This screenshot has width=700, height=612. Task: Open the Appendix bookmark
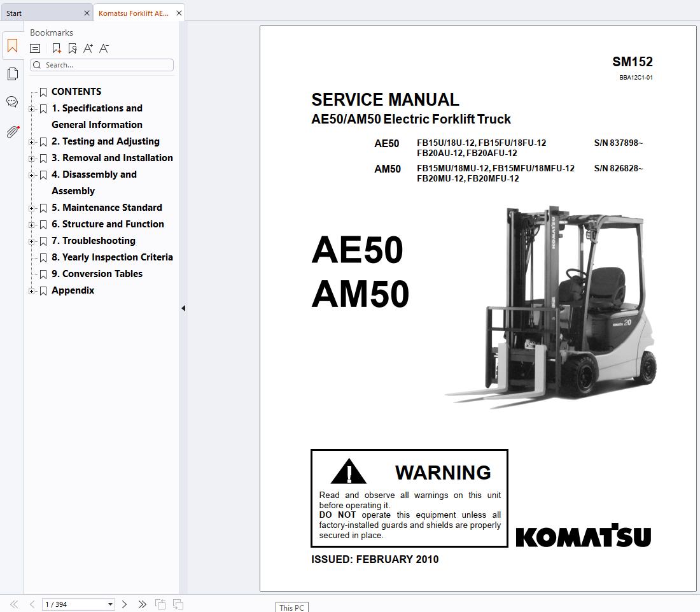pos(73,290)
